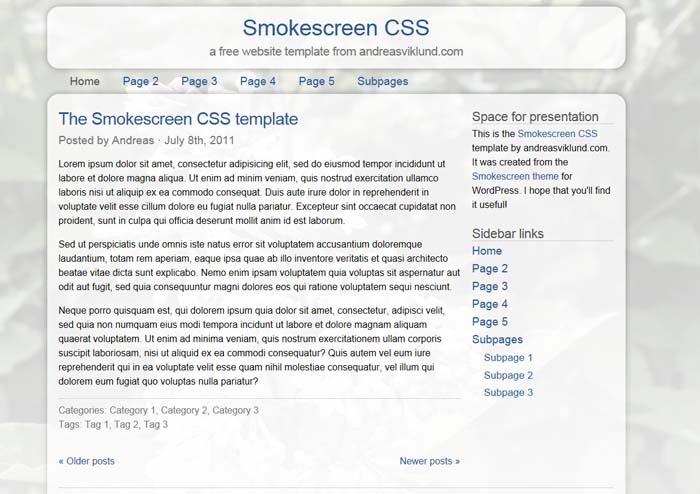Open Page 4 from the top navigation
Viewport: 700px width, 494px height.
[258, 81]
